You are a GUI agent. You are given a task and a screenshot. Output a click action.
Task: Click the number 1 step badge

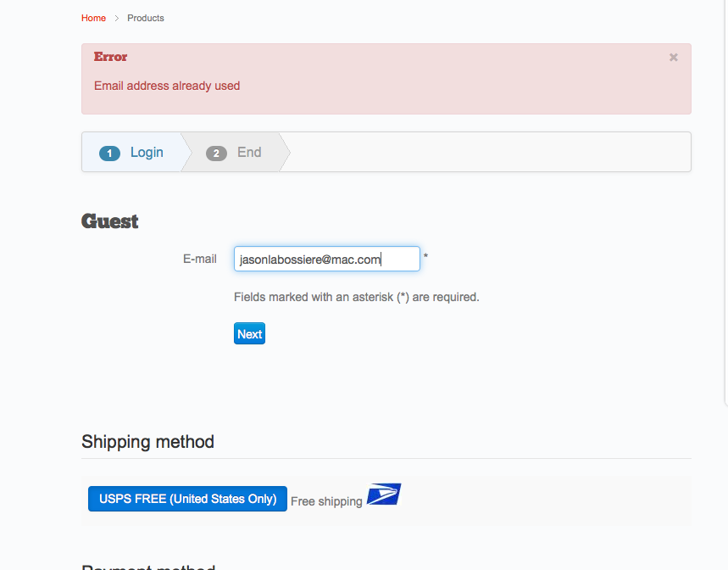[109, 154]
